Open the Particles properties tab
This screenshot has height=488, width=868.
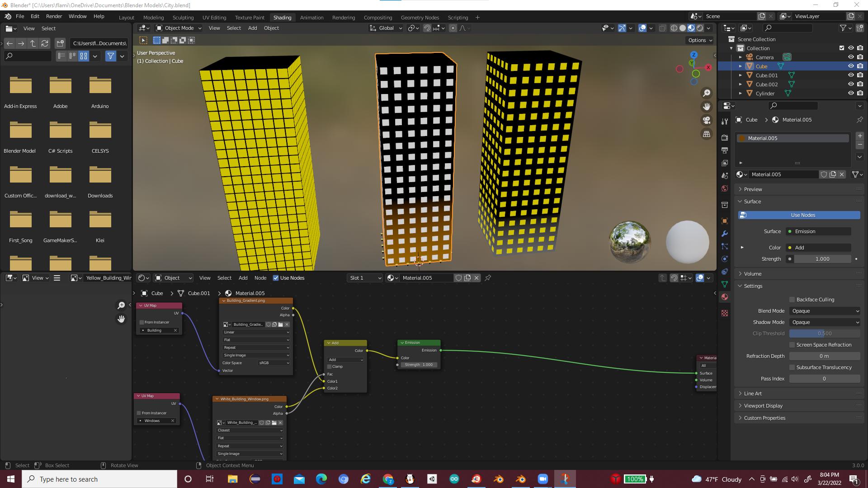[x=725, y=246]
